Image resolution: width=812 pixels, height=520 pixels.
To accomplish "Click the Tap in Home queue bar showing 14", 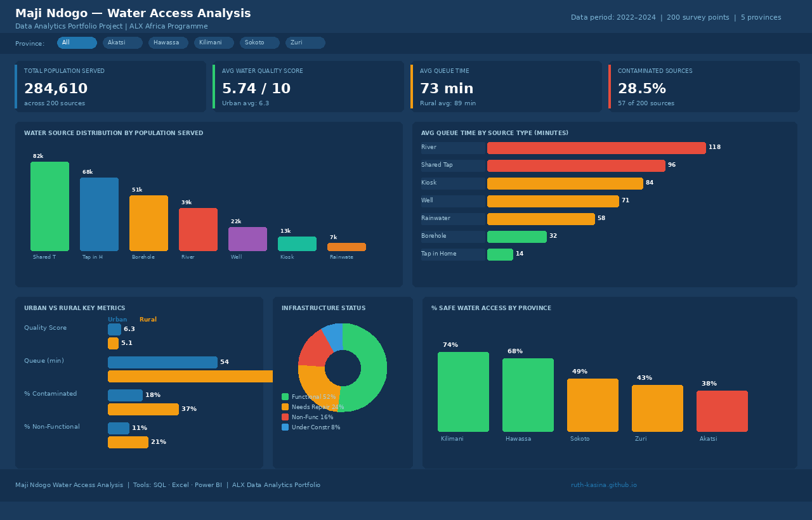I will tap(500, 254).
